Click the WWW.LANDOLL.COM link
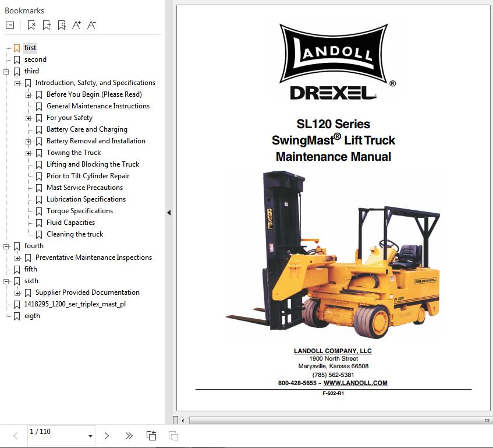493x448 pixels. point(355,383)
